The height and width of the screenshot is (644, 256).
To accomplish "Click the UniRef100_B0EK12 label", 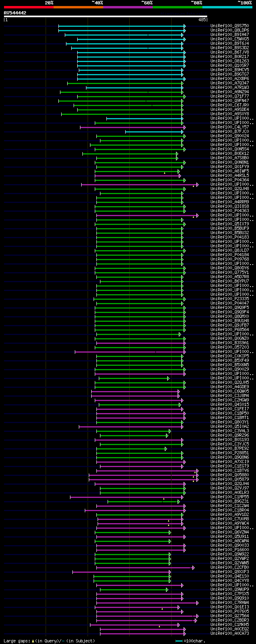I will (x=230, y=154).
